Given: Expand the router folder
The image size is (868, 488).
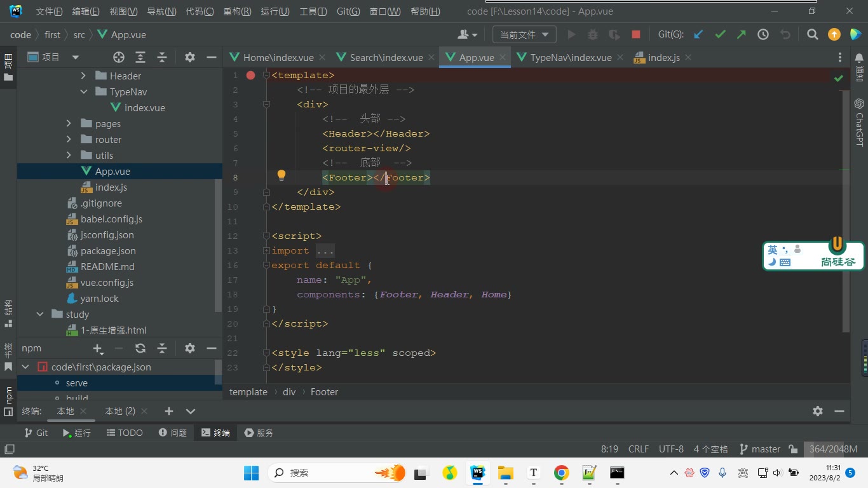Looking at the screenshot, I should click(x=69, y=139).
